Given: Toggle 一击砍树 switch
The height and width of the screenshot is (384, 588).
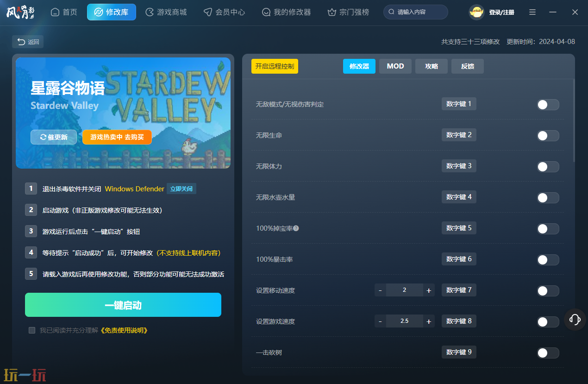Looking at the screenshot, I should point(548,353).
